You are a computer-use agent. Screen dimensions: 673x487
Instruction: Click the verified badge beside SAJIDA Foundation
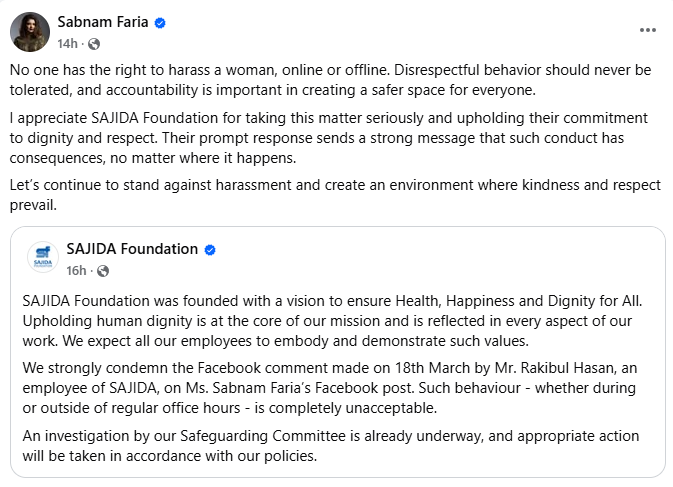(x=210, y=250)
